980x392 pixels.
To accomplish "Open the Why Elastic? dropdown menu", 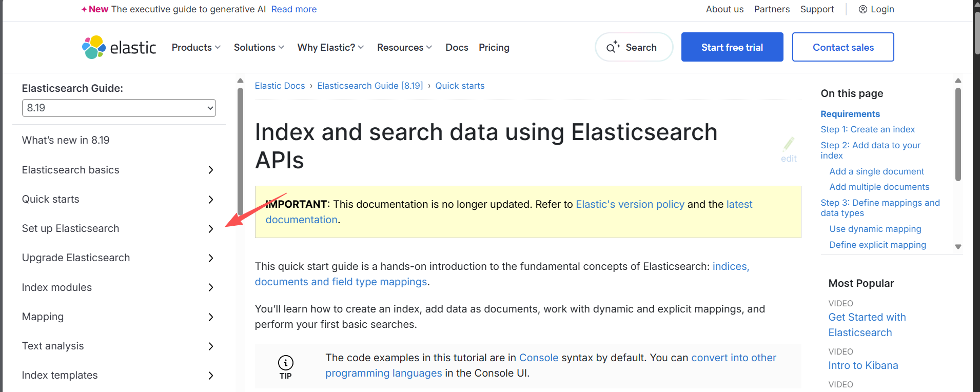I will [x=331, y=47].
